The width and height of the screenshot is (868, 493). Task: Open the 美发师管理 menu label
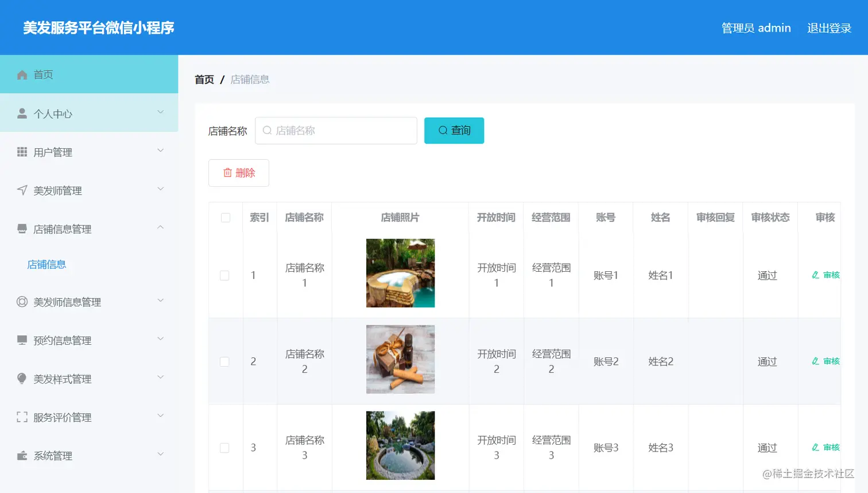click(57, 191)
